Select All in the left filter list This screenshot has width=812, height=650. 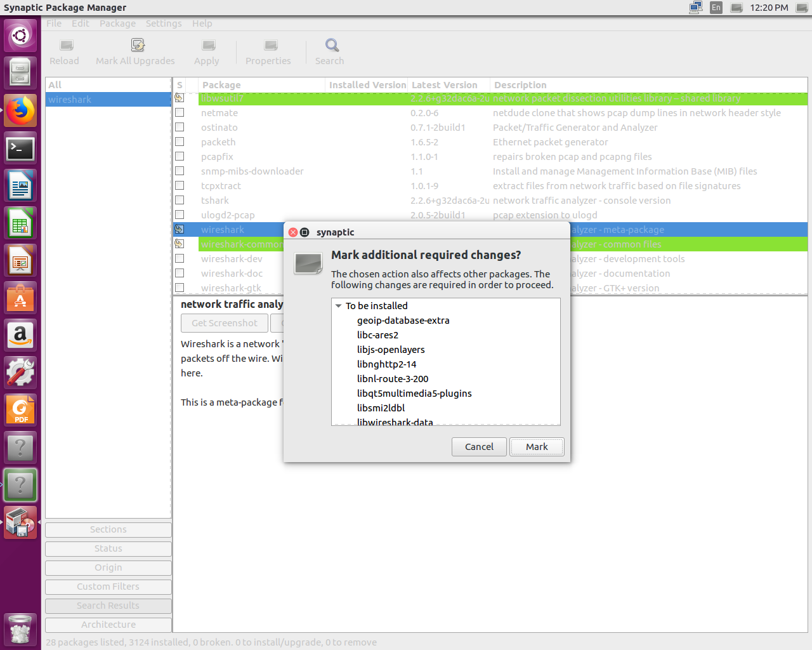(108, 85)
